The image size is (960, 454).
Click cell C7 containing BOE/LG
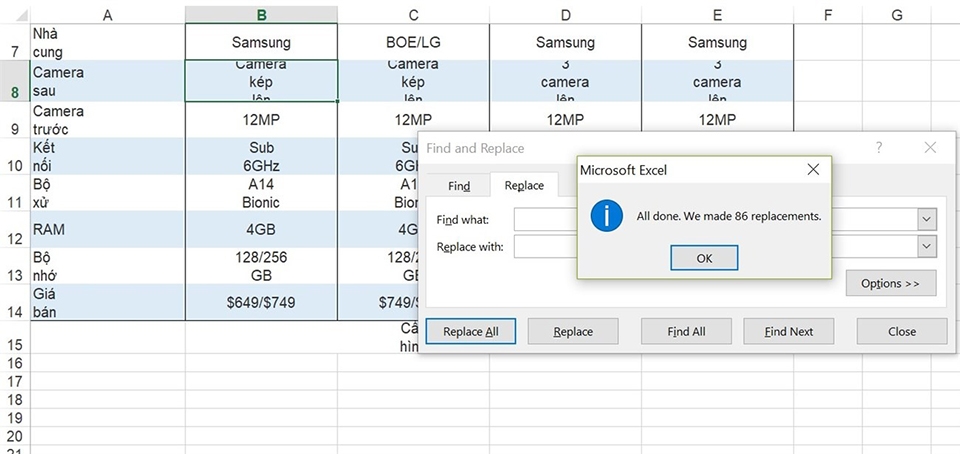pyautogui.click(x=413, y=42)
